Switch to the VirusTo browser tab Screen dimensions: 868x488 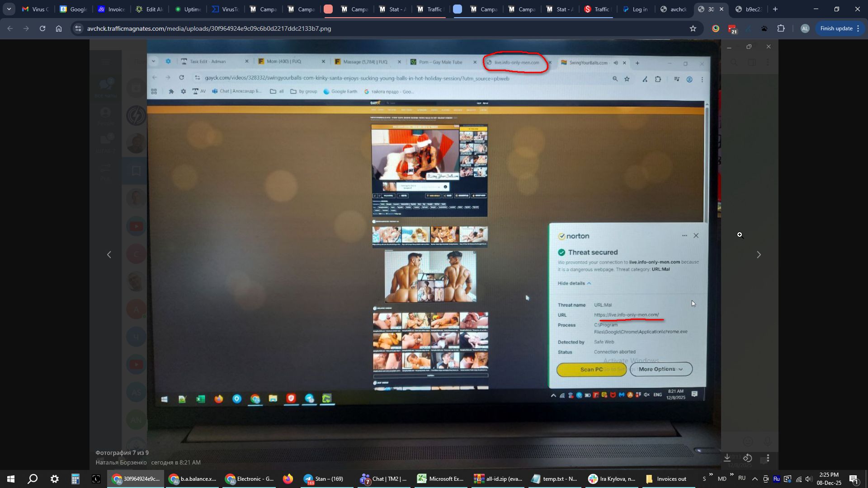[x=225, y=9]
